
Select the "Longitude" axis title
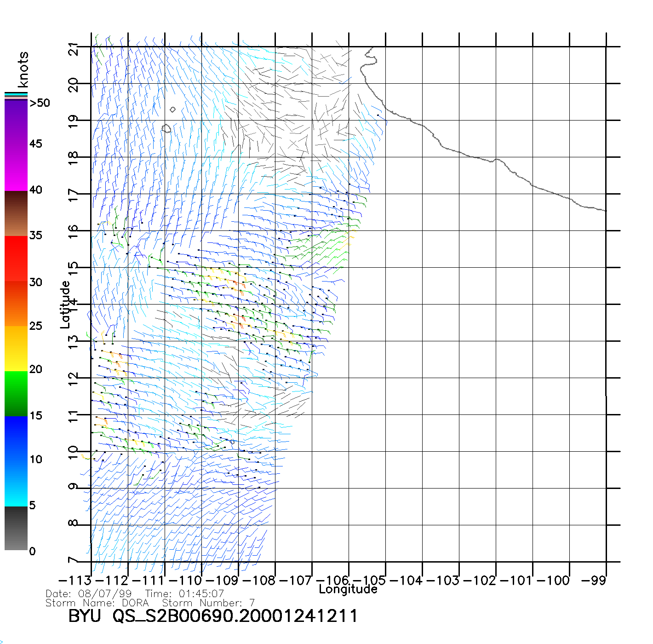pyautogui.click(x=348, y=589)
